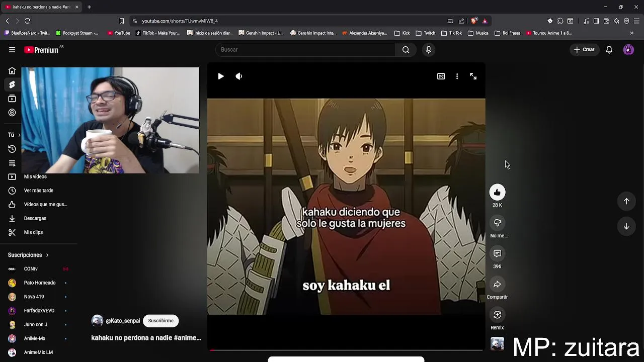This screenshot has width=644, height=362.
Task: Open the AnimeMix LM channel
Action: (x=38, y=352)
